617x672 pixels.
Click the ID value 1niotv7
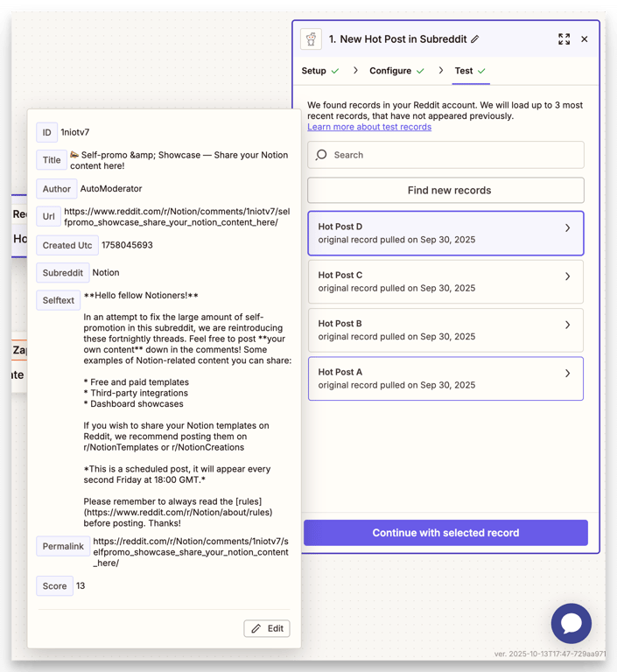(x=75, y=132)
